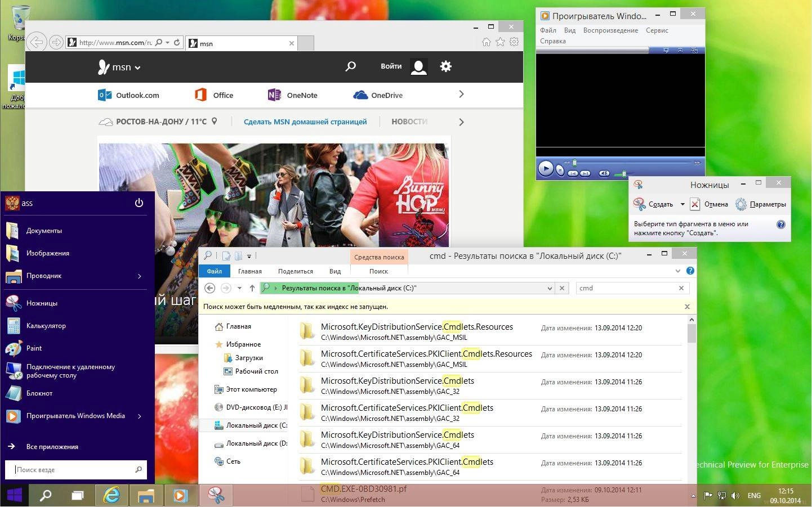Click the power icon in Start menu
The image size is (812, 507).
[x=139, y=203]
